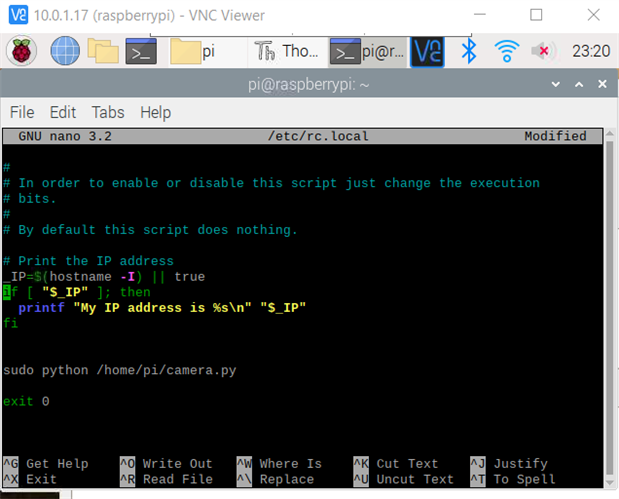
Task: Click the ^W Where Is shortcut
Action: (x=279, y=463)
